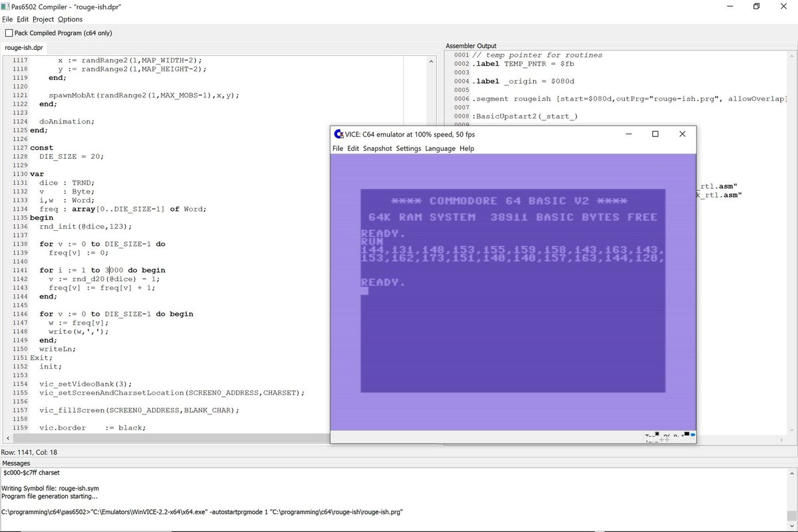Click the VICE C64 icon in emulator title bar
This screenshot has height=532, width=798.
(x=338, y=134)
